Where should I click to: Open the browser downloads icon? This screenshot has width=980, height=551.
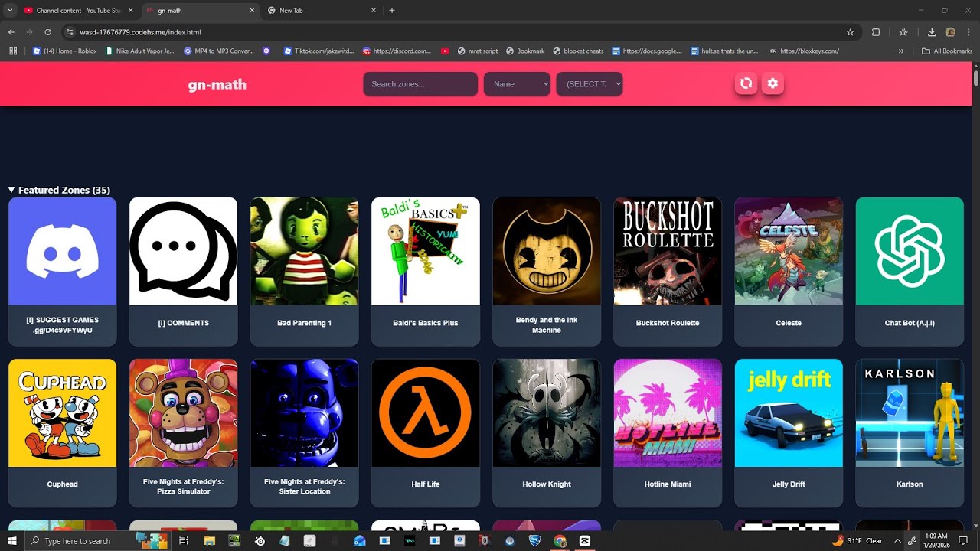click(932, 32)
